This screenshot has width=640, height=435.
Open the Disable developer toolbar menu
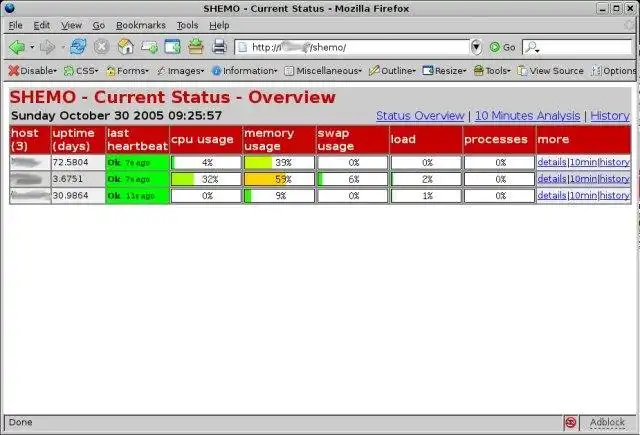click(33, 71)
